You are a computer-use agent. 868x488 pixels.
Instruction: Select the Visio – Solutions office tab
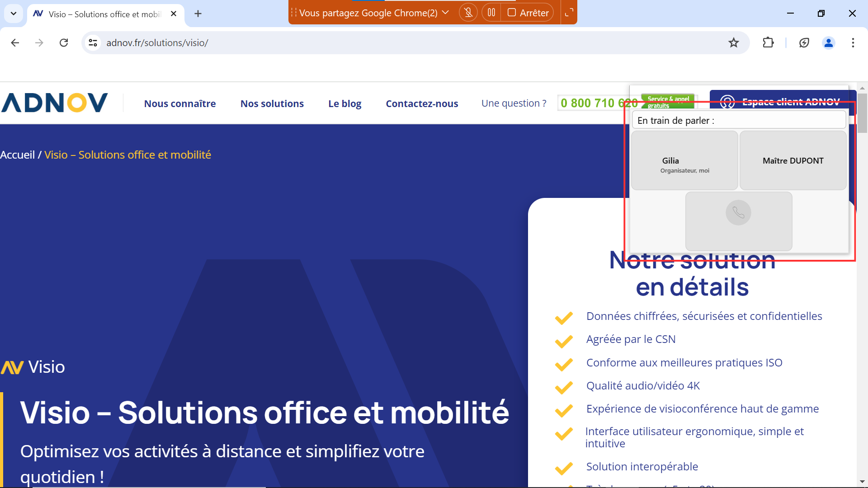coord(106,14)
